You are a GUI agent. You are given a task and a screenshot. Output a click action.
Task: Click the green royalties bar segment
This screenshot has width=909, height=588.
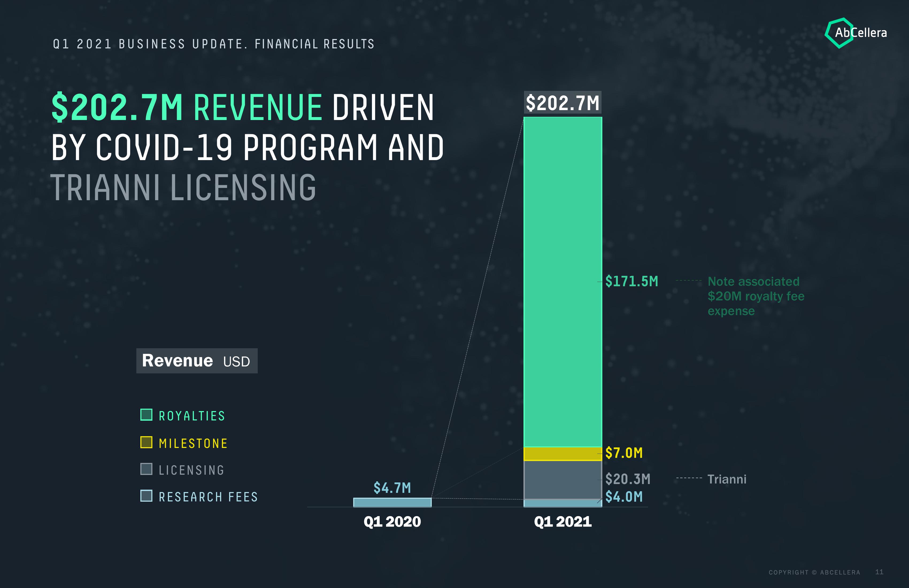563,282
